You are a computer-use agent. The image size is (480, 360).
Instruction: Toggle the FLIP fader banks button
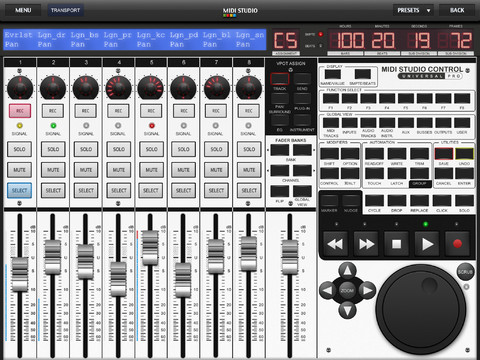click(x=280, y=191)
